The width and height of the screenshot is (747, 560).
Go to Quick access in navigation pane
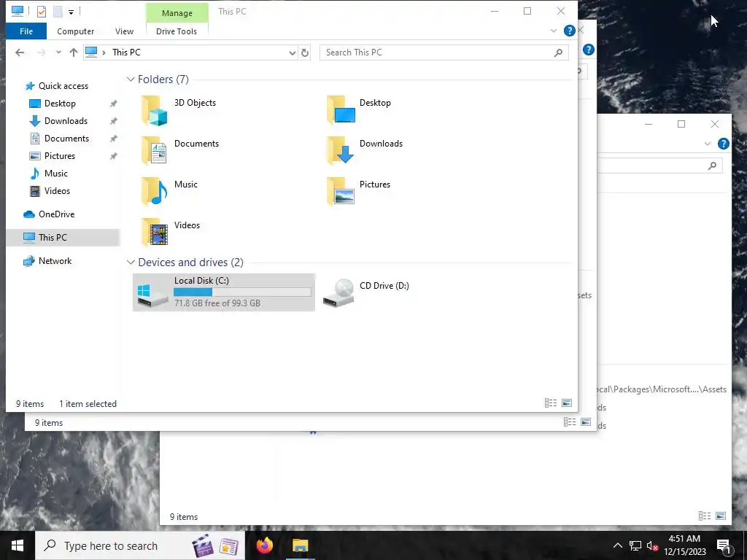tap(63, 86)
